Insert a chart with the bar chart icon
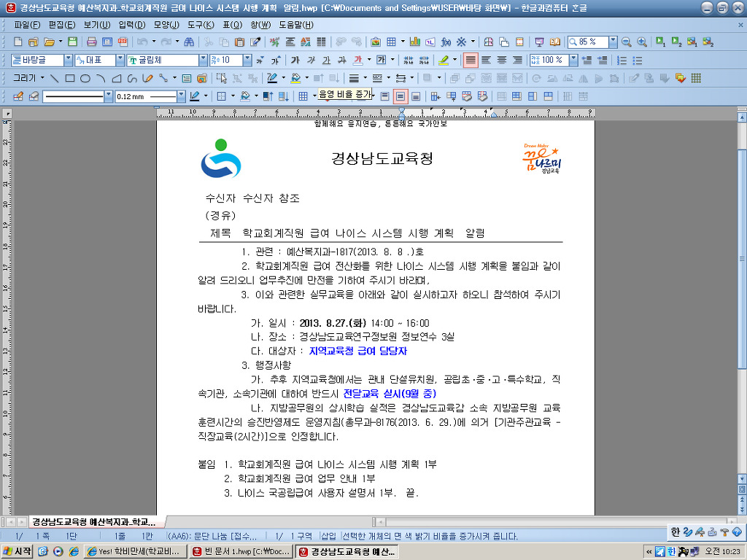This screenshot has width=747, height=560. click(x=415, y=42)
